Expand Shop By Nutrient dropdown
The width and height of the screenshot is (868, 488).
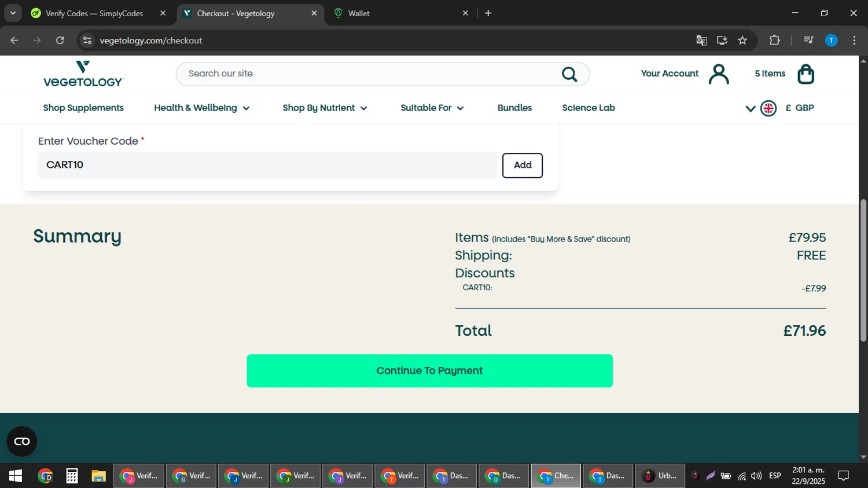[x=325, y=108]
